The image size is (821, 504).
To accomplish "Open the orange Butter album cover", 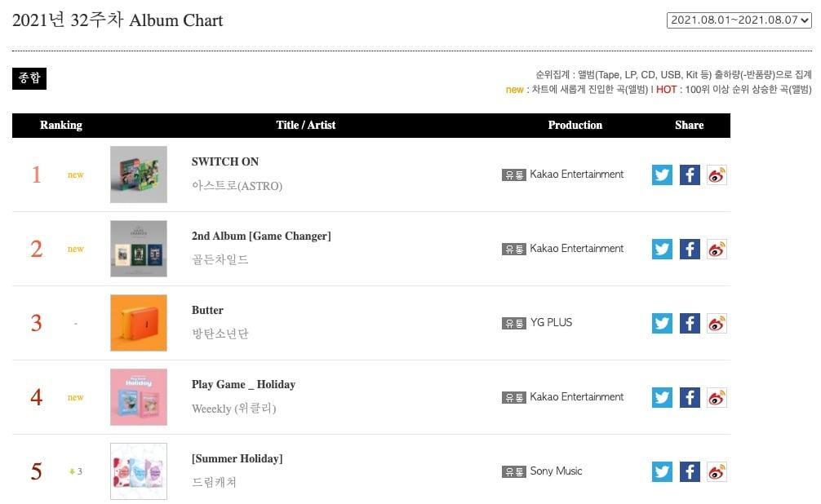I will click(x=139, y=323).
